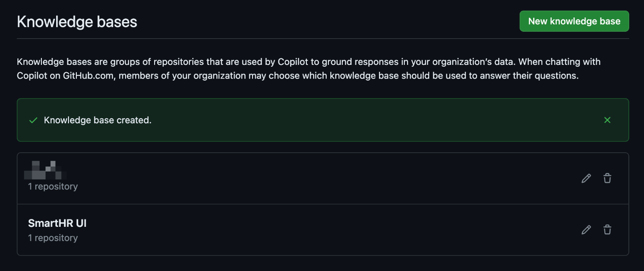Edit the SmartHR UI knowledge base

pos(586,230)
